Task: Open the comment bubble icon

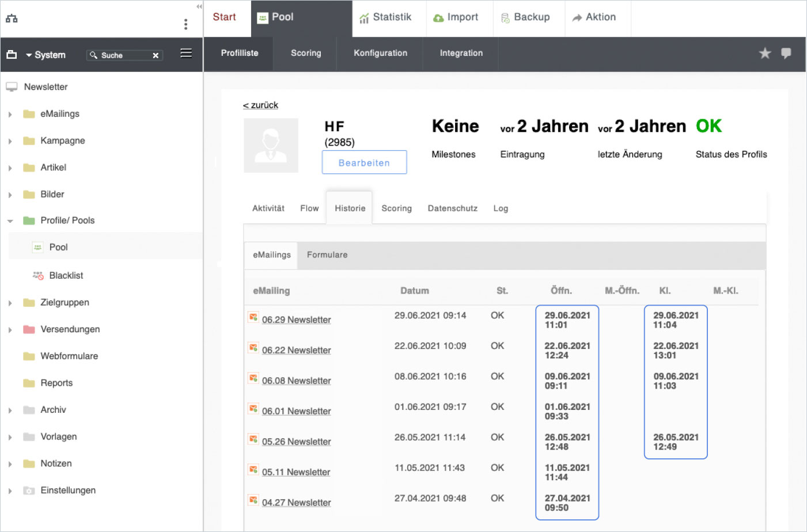Action: pyautogui.click(x=786, y=54)
